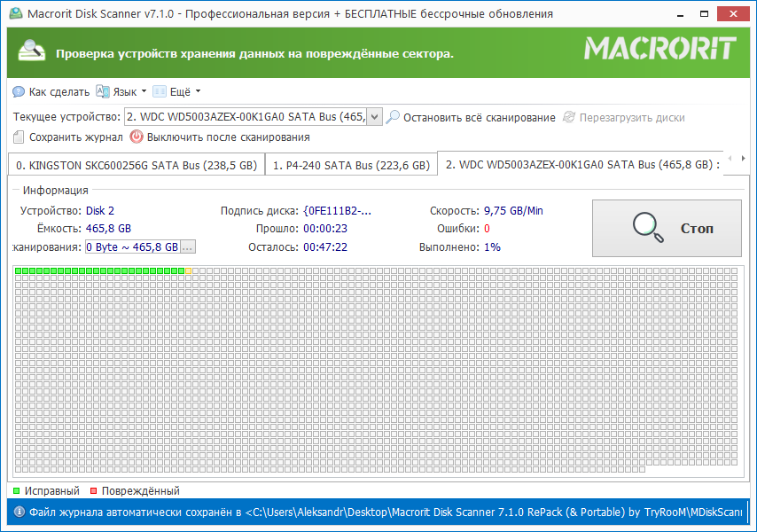Expand the Текущее устройство combo box
The height and width of the screenshot is (532, 757).
[x=374, y=117]
